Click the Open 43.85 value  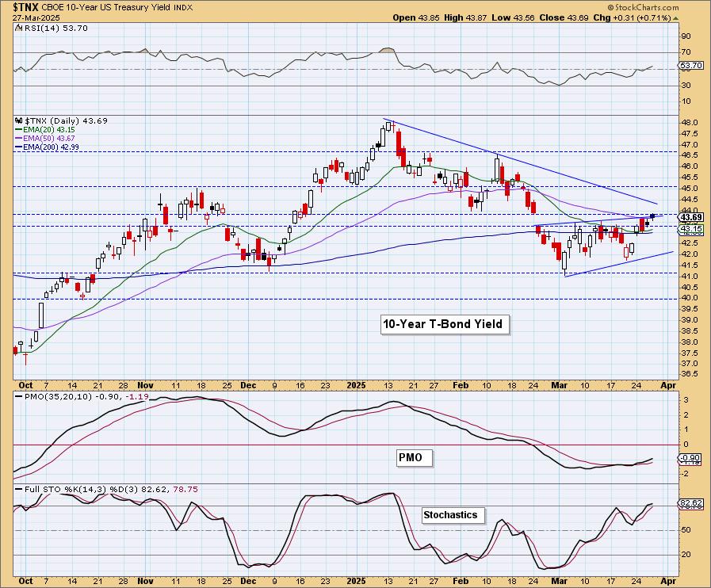[416, 17]
